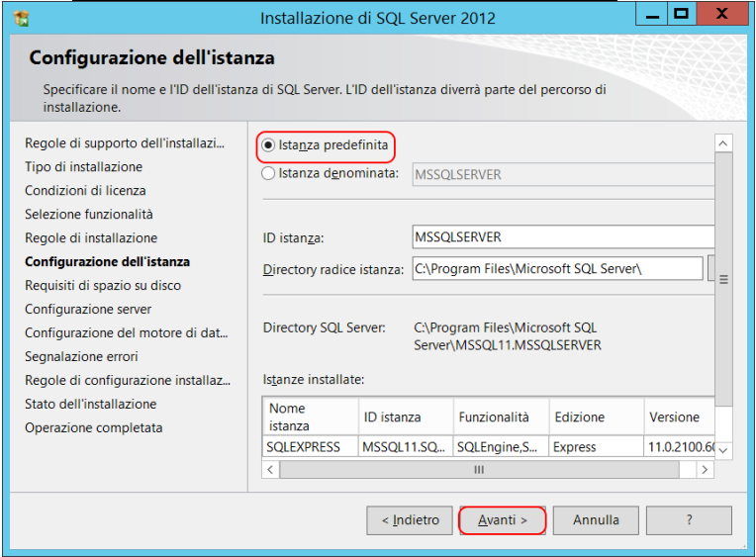Click the Operazione completata step
Screen dimensions: 756x557
(x=94, y=427)
